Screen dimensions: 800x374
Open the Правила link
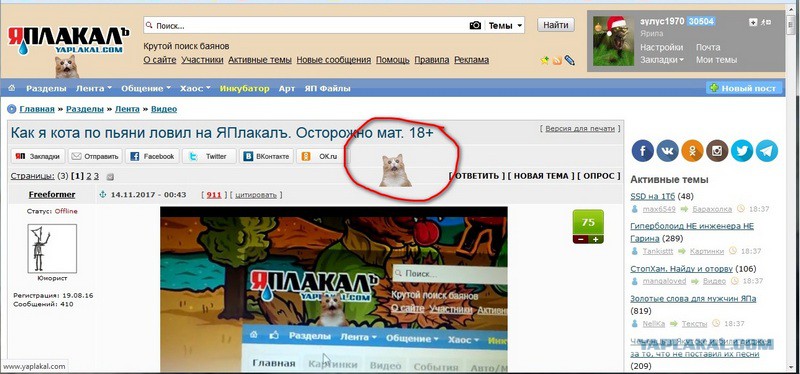click(432, 60)
